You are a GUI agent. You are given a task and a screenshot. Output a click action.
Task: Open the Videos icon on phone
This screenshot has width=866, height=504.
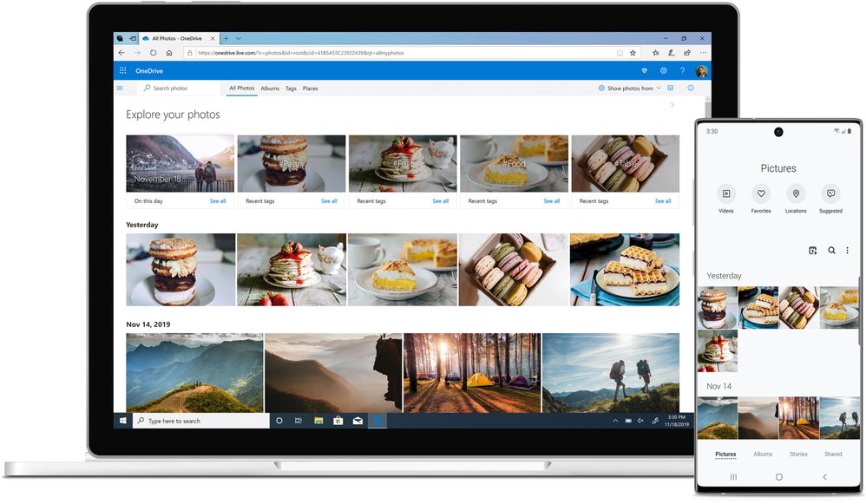pos(726,193)
